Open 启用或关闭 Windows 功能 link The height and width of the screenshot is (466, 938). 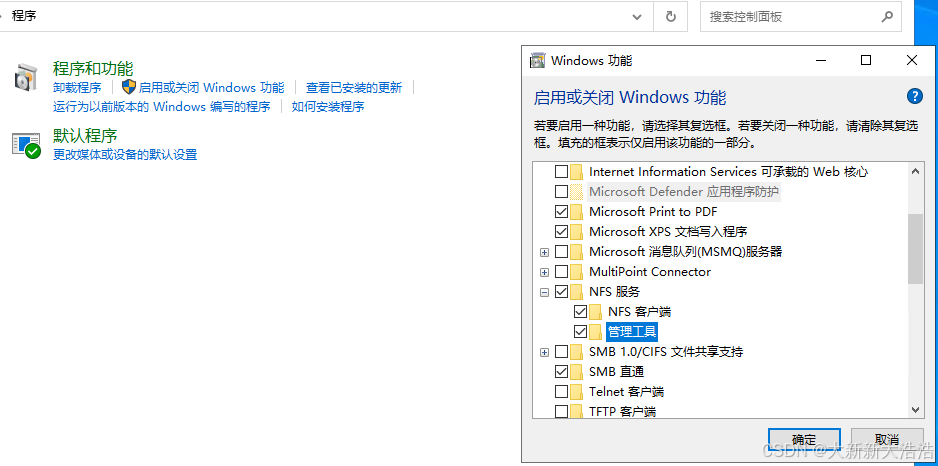pos(211,87)
